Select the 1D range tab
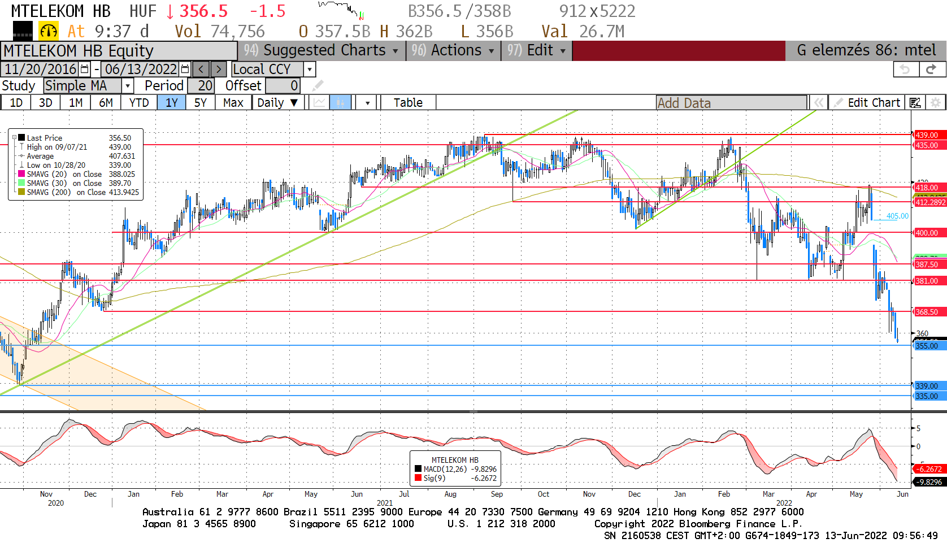 16,102
